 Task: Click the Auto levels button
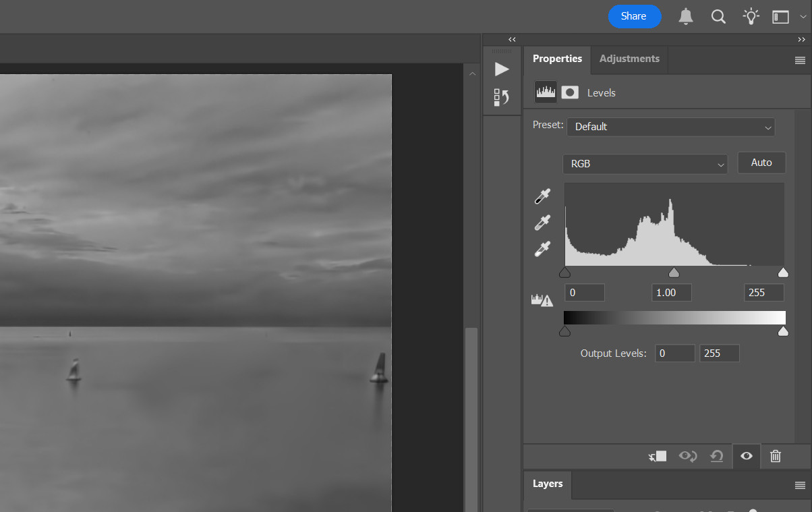point(761,163)
